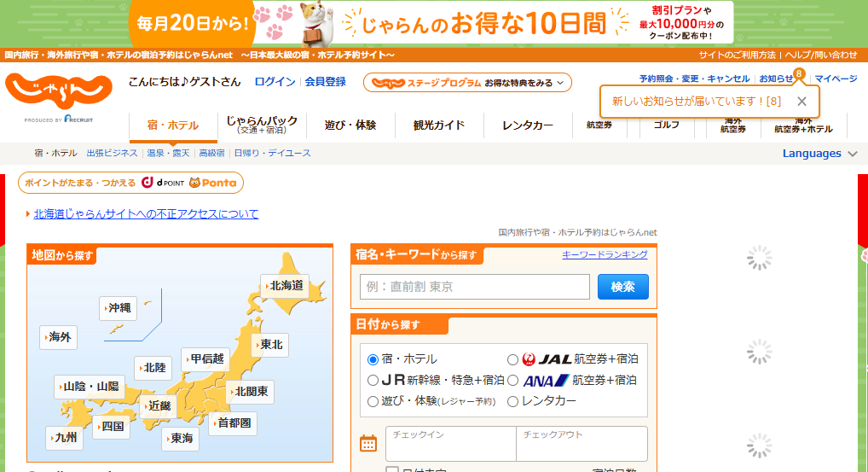Switch to 観光ガイド tab
Screen dimensions: 868x472
pyautogui.click(x=439, y=125)
